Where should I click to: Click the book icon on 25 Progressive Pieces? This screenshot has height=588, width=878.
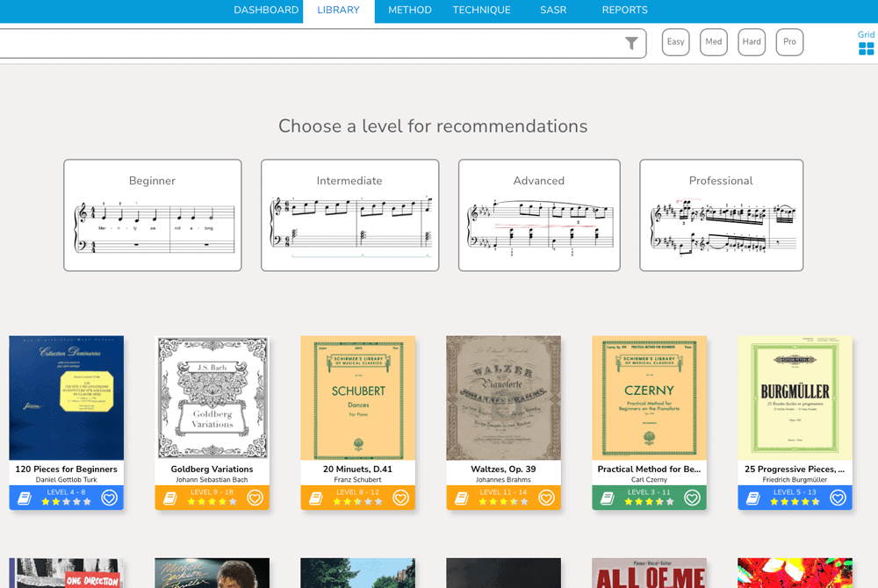coord(752,498)
